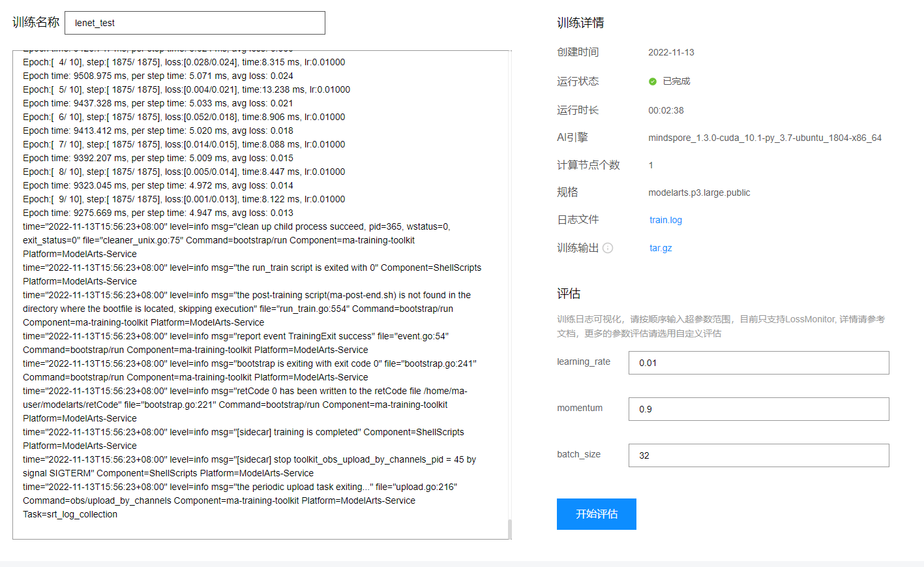Click the 训练详情 heading

(x=580, y=23)
